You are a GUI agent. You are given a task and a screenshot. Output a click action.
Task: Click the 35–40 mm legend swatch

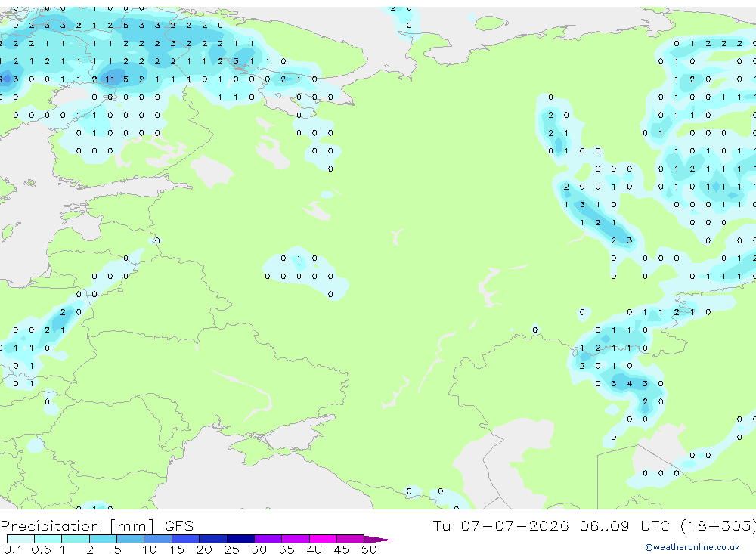pyautogui.click(x=295, y=539)
